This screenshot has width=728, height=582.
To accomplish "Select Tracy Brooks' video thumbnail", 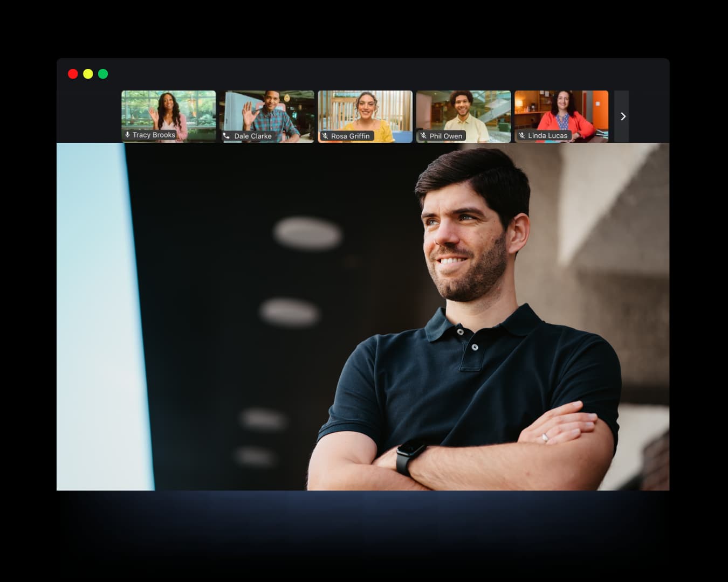I will click(x=168, y=112).
